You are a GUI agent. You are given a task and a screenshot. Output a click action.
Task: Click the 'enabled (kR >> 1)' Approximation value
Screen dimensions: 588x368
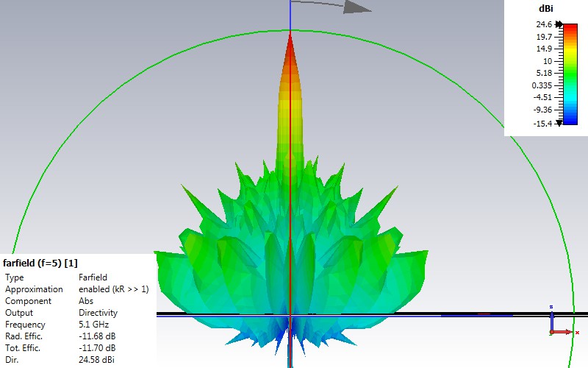point(114,289)
